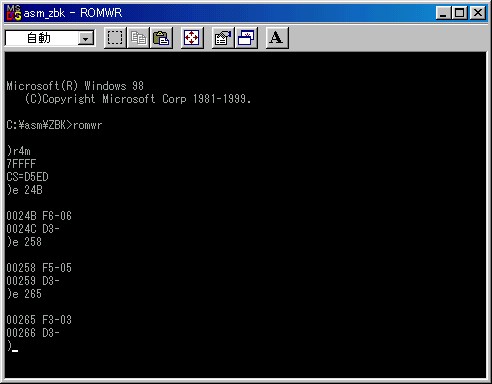Click the 'CS=D5ED' checksum line
Image resolution: width=492 pixels, height=384 pixels.
coord(27,177)
